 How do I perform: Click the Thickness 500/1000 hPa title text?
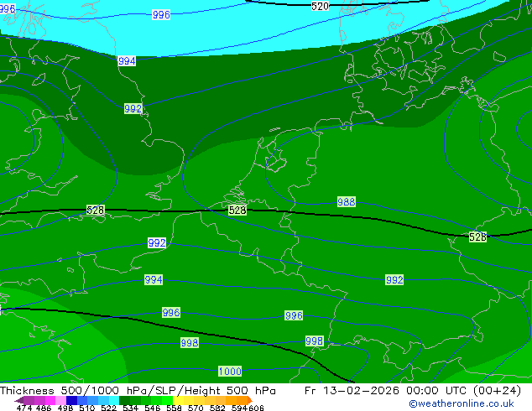pyautogui.click(x=138, y=391)
